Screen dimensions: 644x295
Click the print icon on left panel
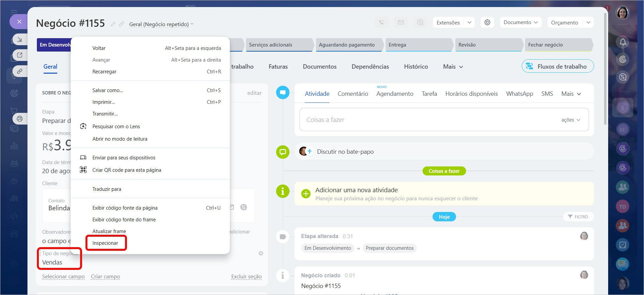pos(20,119)
